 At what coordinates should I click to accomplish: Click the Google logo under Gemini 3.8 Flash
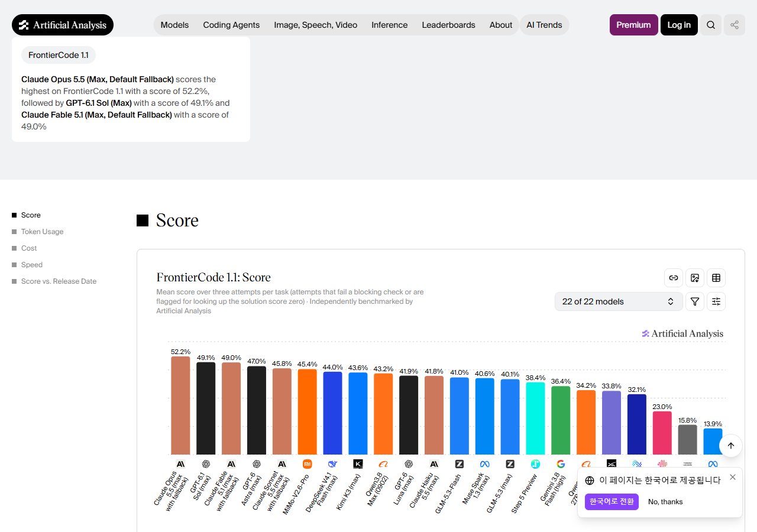click(x=561, y=464)
